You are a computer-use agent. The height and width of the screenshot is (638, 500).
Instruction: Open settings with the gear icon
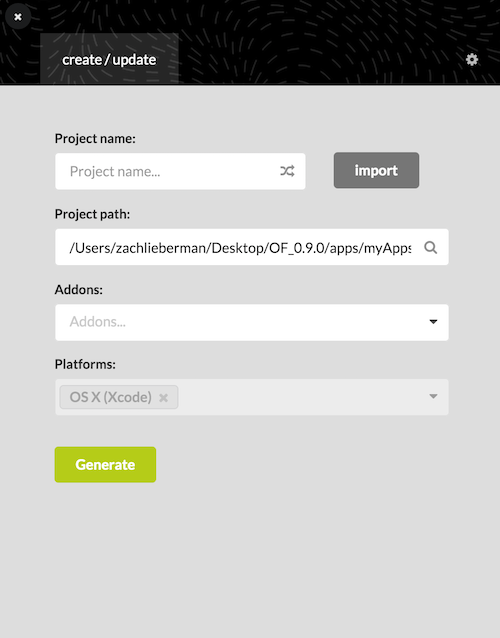coord(472,60)
